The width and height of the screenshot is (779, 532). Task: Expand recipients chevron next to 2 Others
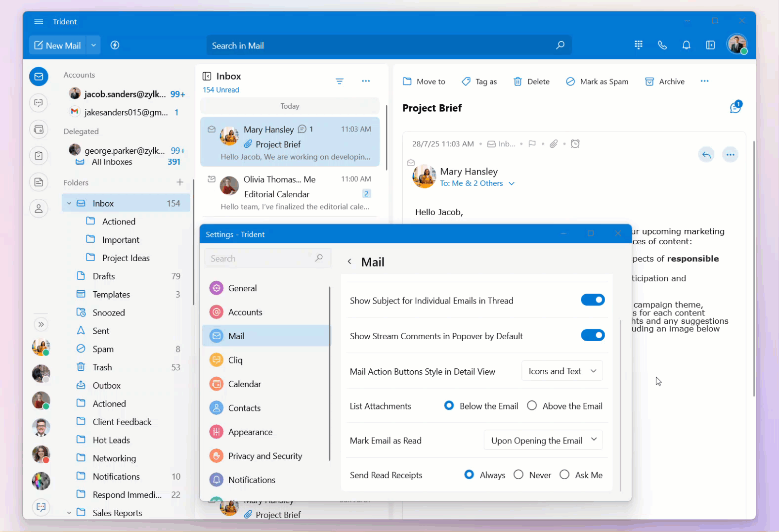[512, 183]
